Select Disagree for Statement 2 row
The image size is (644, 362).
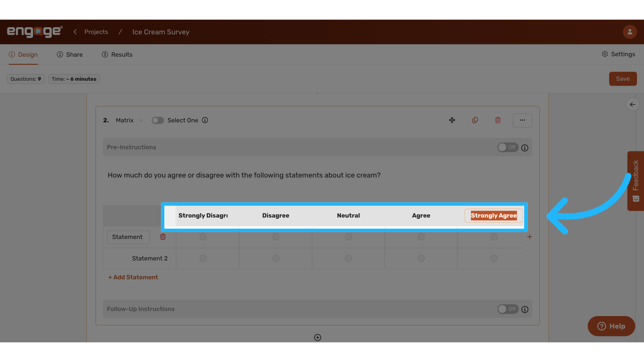coord(276,258)
